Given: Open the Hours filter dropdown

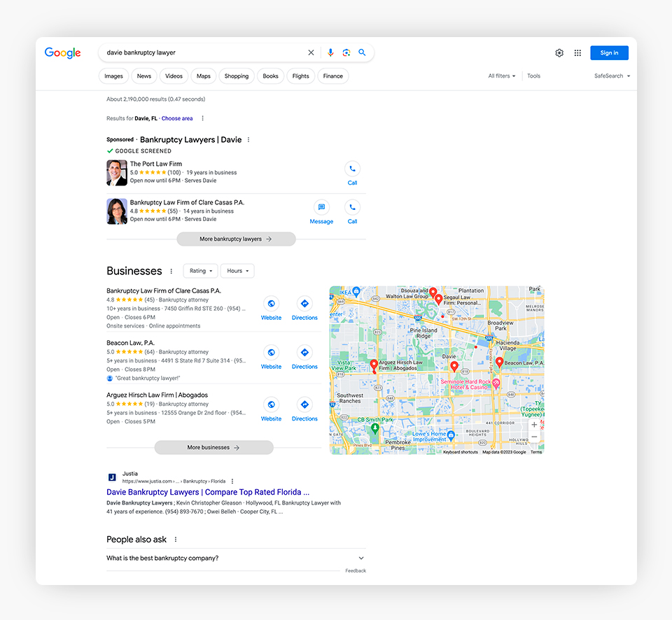Looking at the screenshot, I should 237,271.
